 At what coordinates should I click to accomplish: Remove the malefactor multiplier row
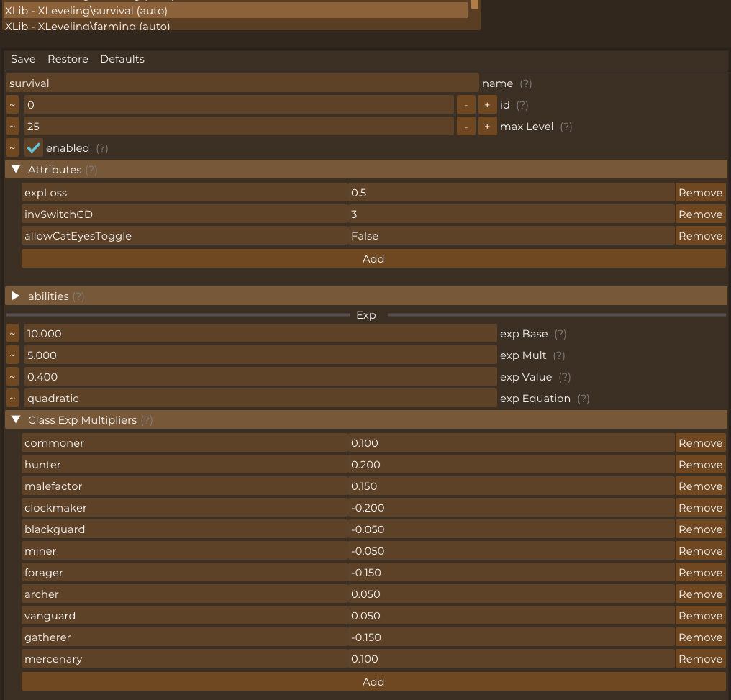point(700,486)
